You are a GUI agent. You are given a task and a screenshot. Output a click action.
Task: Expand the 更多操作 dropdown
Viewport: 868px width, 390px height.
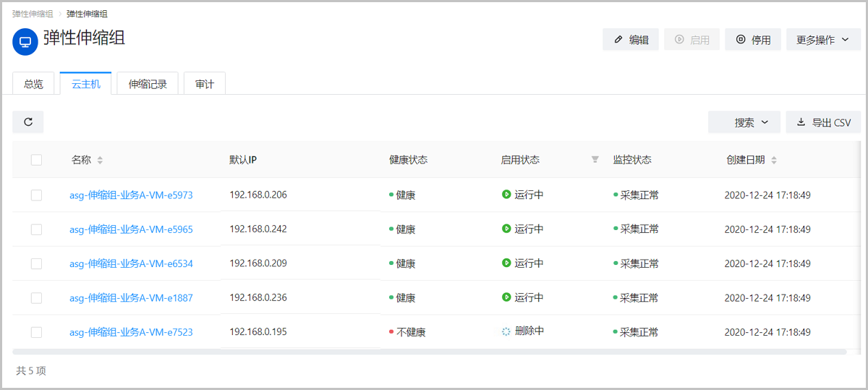click(825, 40)
